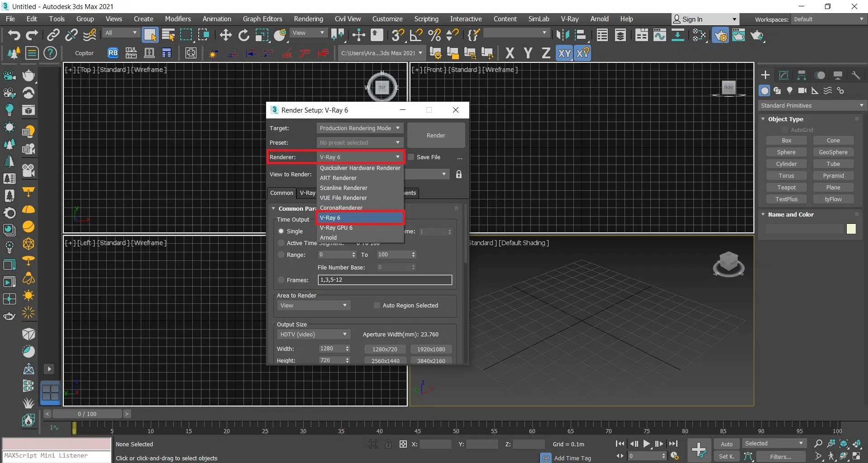Switch to the Common tab
Viewport: 868px width, 463px height.
[x=281, y=193]
